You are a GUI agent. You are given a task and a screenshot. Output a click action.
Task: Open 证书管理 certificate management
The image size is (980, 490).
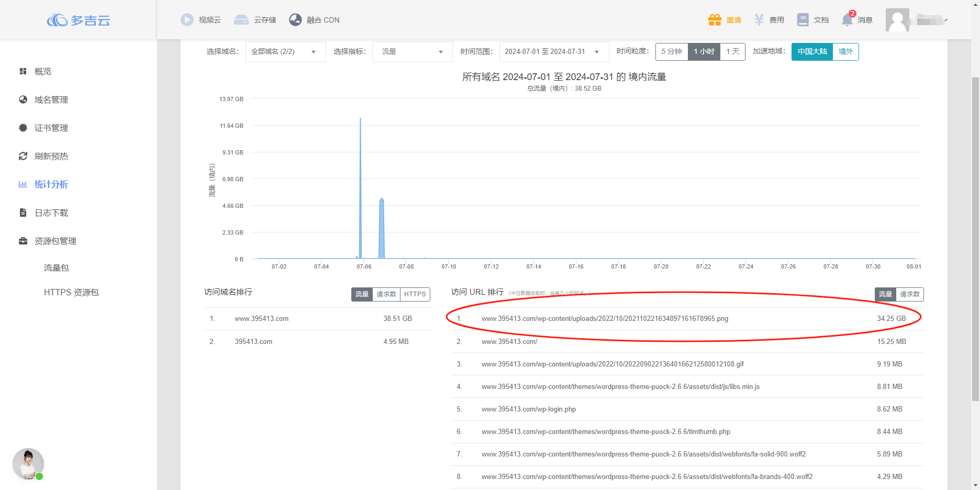coord(50,127)
